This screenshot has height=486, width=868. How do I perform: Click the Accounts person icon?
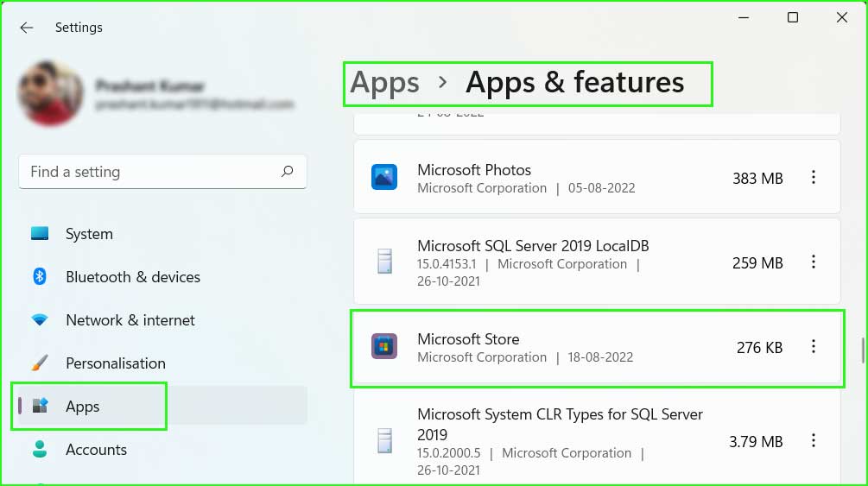(x=40, y=449)
